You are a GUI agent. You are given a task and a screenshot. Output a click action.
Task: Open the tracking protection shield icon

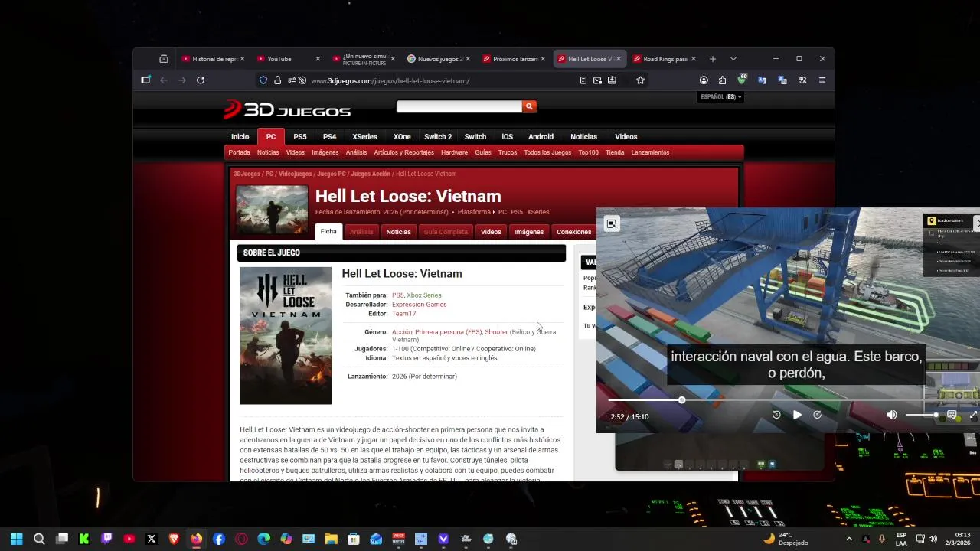coord(263,80)
